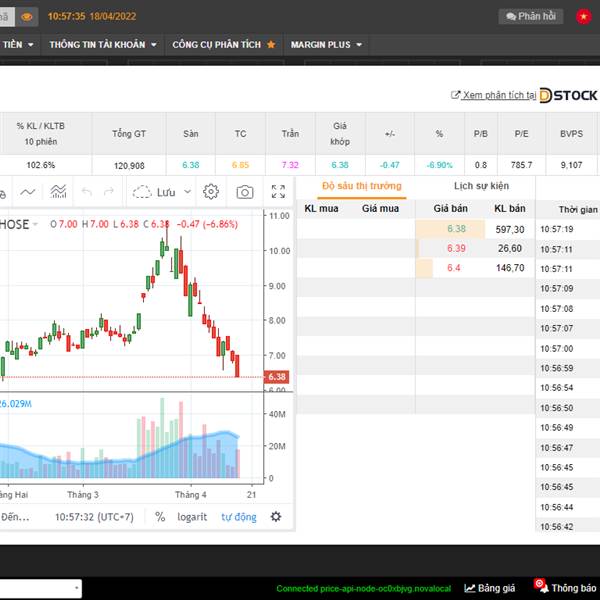The height and width of the screenshot is (600, 600).
Task: Open CÔNG CỤ PHÂN TÍCH menu
Action: tap(217, 45)
